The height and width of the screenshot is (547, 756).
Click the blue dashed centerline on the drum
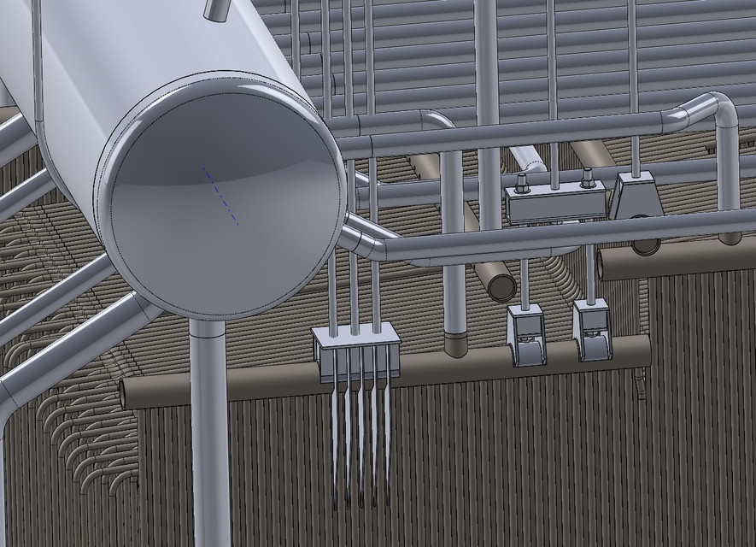tap(220, 197)
